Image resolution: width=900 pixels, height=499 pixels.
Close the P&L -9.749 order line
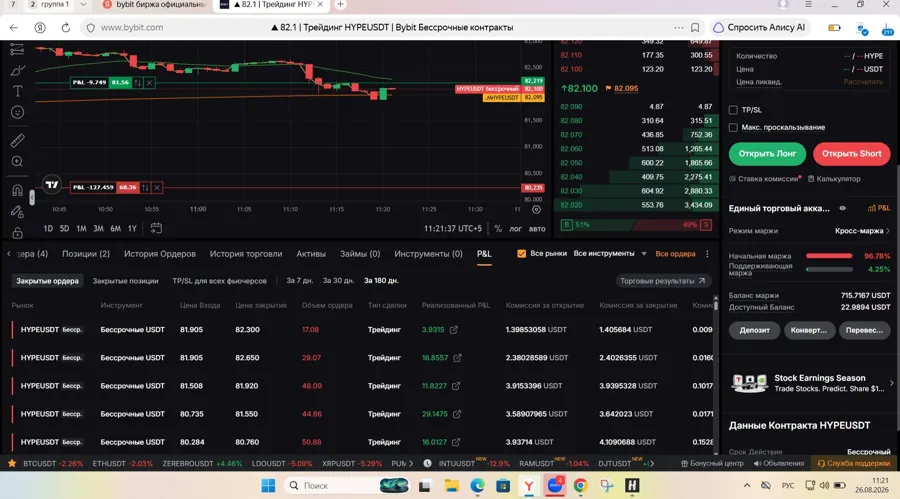coord(149,83)
